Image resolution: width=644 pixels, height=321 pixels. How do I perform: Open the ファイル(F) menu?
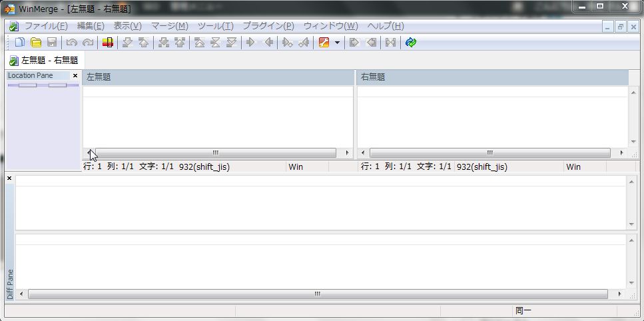pos(47,26)
